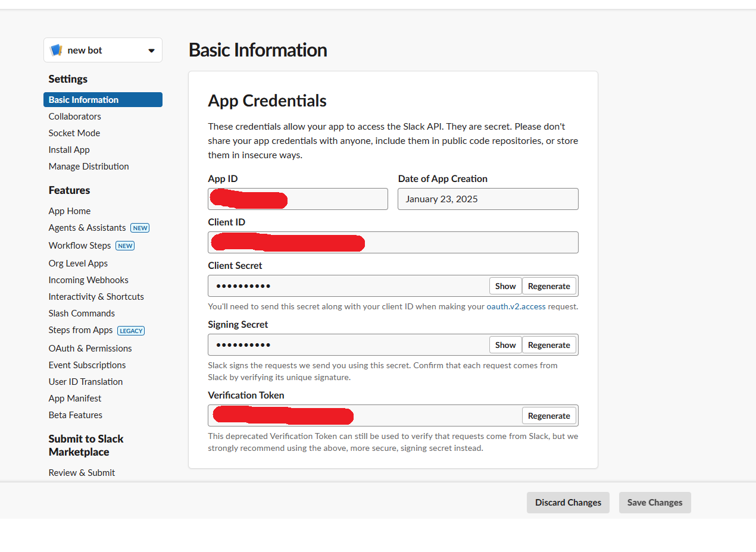This screenshot has width=756, height=552.
Task: Click Discard Changes button
Action: click(x=568, y=503)
